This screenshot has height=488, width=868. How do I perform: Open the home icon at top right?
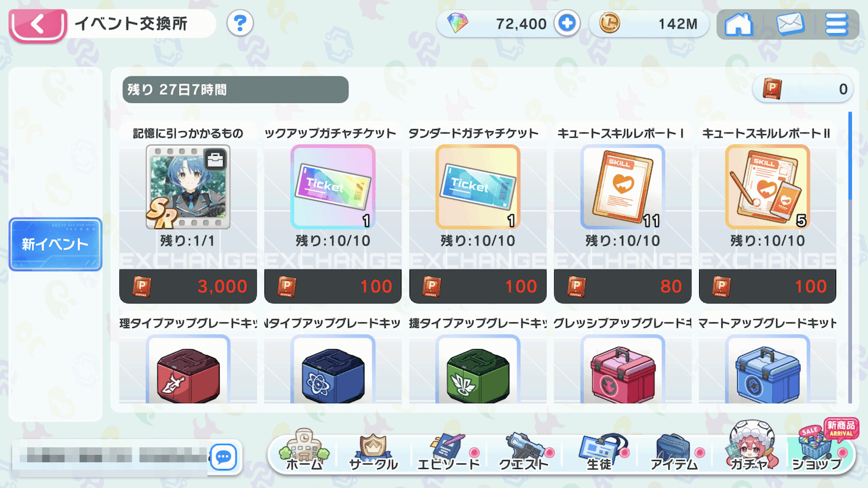[739, 24]
